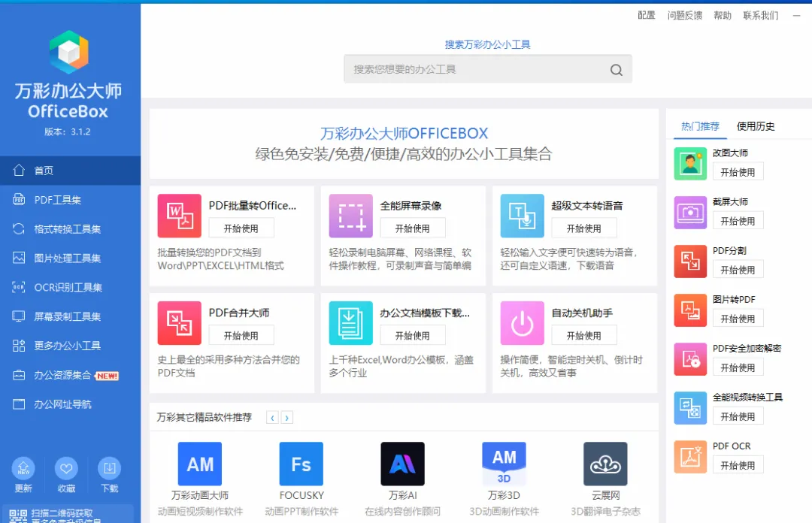
Task: Click the 更新 update icon
Action: click(23, 469)
